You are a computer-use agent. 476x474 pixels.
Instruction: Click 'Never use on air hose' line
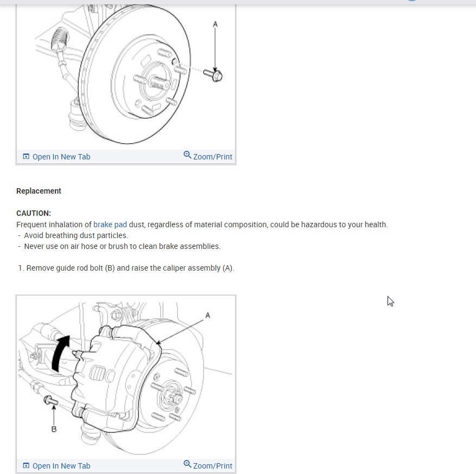click(122, 247)
